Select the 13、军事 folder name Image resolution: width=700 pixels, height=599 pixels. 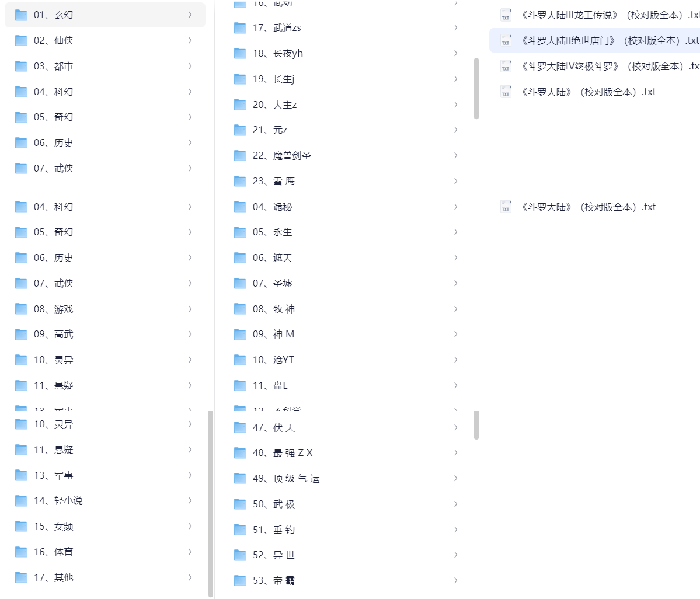point(54,475)
